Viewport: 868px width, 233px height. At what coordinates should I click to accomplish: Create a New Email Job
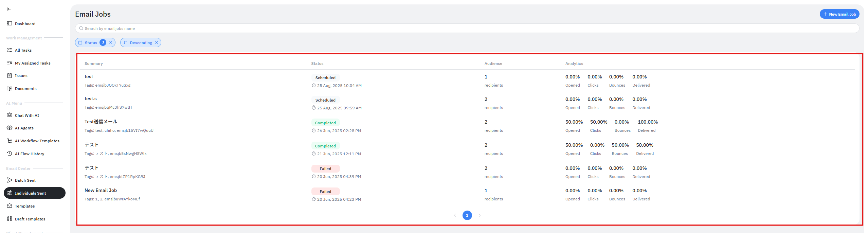click(839, 14)
